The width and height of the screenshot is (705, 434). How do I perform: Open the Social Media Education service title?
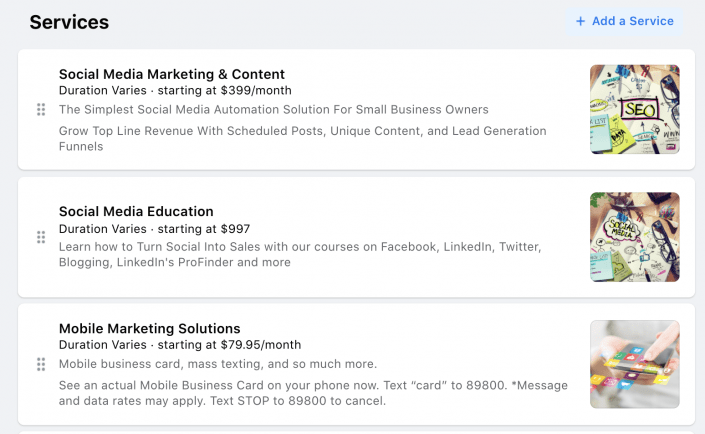(136, 211)
